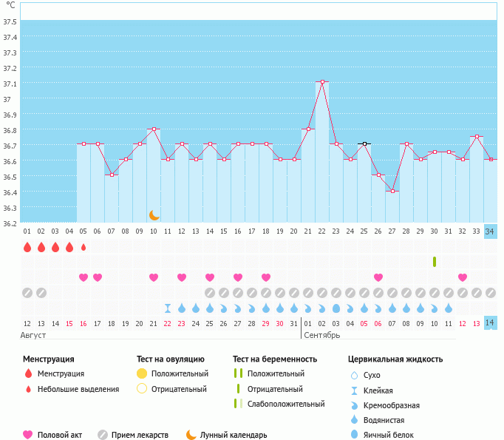The width and height of the screenshot is (504, 440).
Task: Click the heart icon on cycle day 10
Action: (154, 277)
